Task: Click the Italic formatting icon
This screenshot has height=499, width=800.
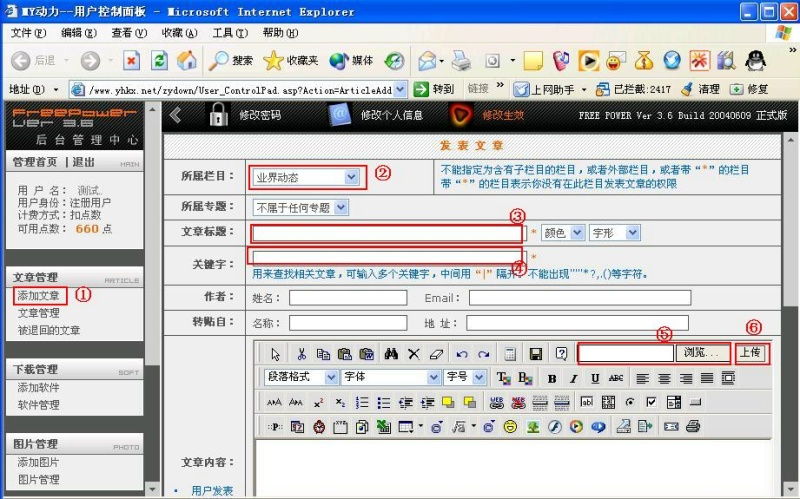Action: 574,378
